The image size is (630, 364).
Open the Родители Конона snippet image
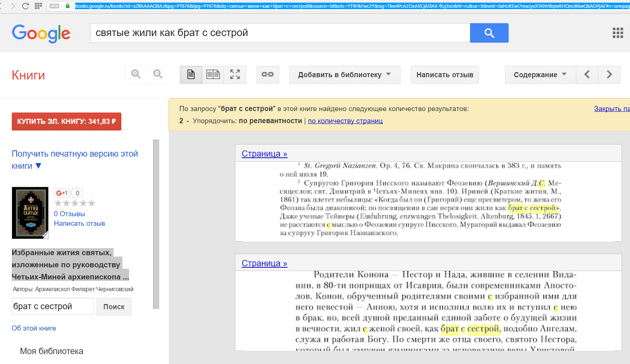pyautogui.click(x=428, y=311)
